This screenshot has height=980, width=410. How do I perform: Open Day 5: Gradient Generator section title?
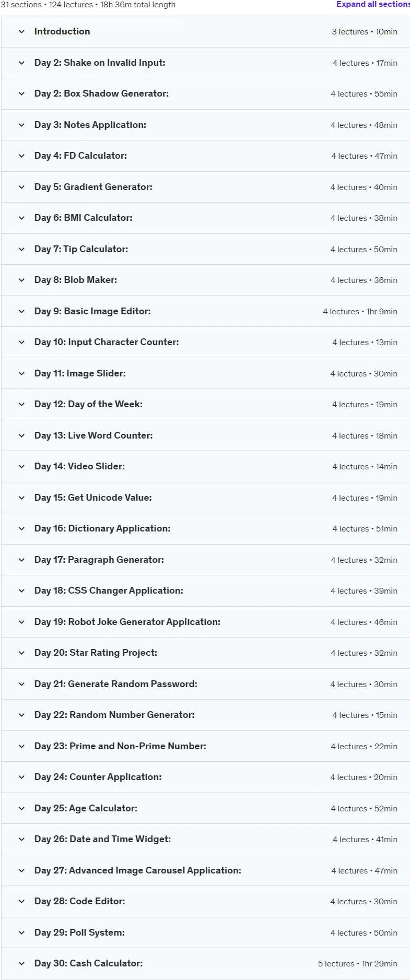(93, 187)
